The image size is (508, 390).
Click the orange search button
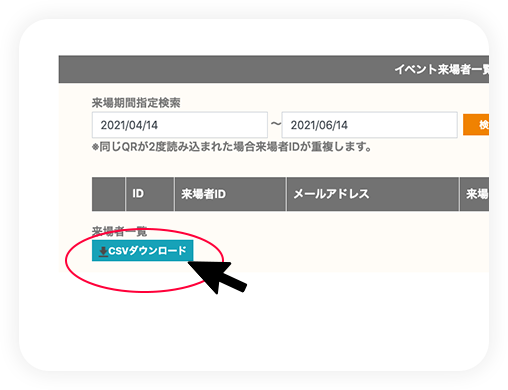pos(476,125)
